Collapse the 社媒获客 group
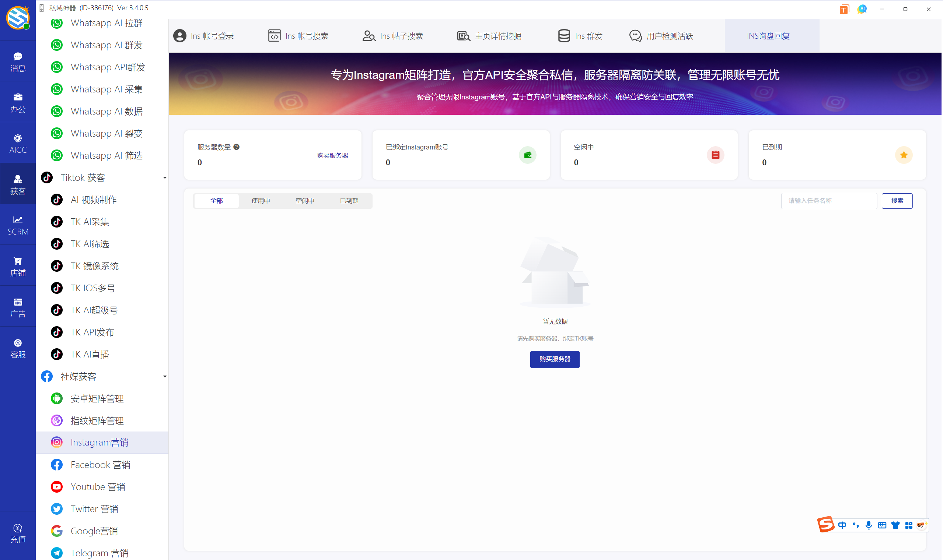The height and width of the screenshot is (560, 943). (164, 376)
